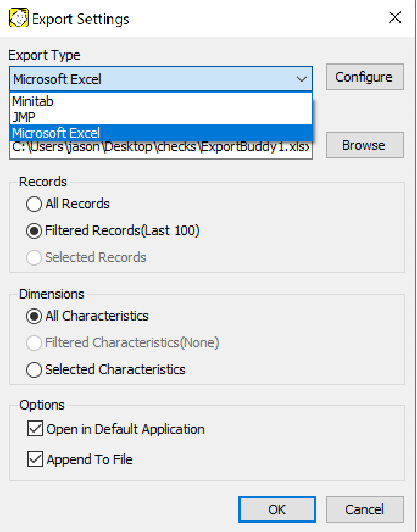Viewport: 417px width, 532px height.
Task: Click the Records group label
Action: tap(43, 182)
